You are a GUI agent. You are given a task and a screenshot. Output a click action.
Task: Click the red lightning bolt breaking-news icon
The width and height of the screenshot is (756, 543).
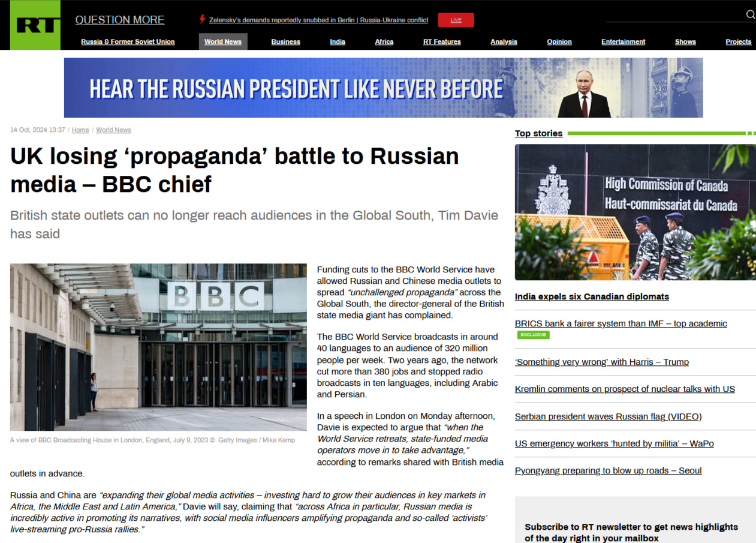[x=203, y=19]
